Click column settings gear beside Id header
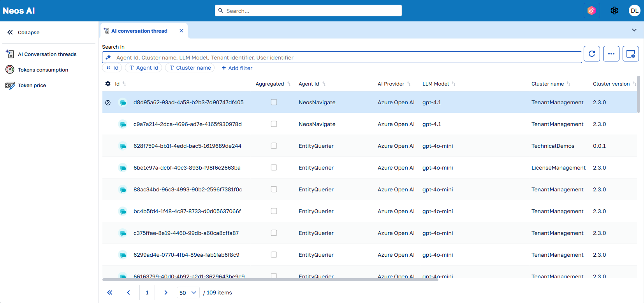This screenshot has height=303, width=644. point(108,84)
